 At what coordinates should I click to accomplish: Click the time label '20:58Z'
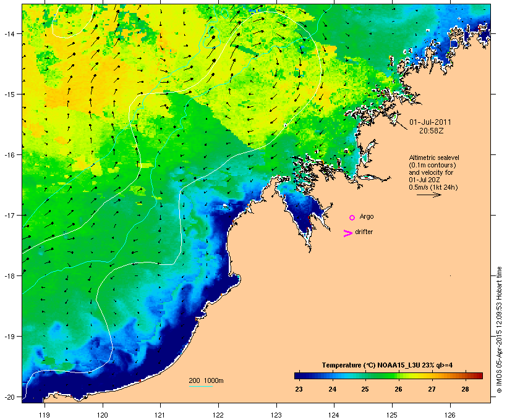[432, 131]
